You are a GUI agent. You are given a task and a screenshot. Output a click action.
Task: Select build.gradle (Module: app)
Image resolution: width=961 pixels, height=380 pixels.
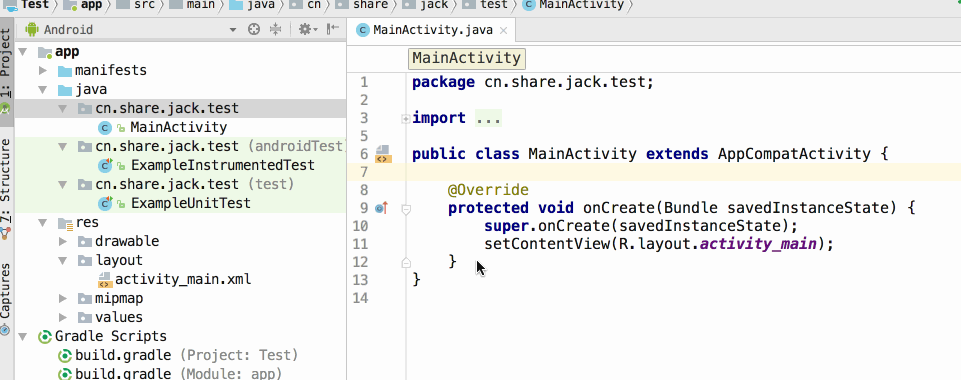point(179,374)
